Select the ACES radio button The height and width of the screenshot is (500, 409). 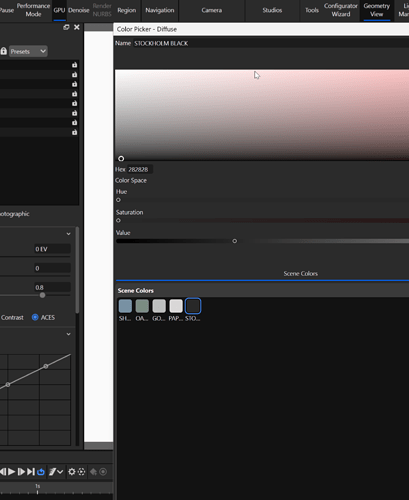pos(35,317)
